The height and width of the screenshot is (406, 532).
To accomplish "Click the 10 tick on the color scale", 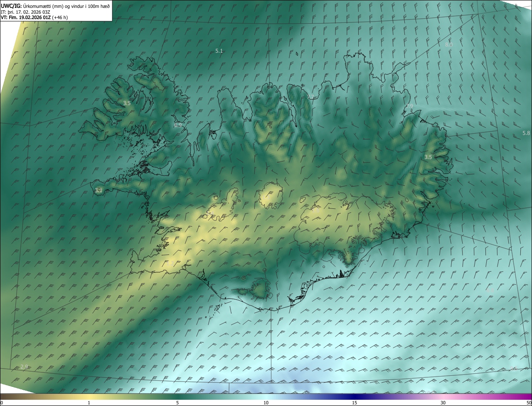I will [266, 403].
